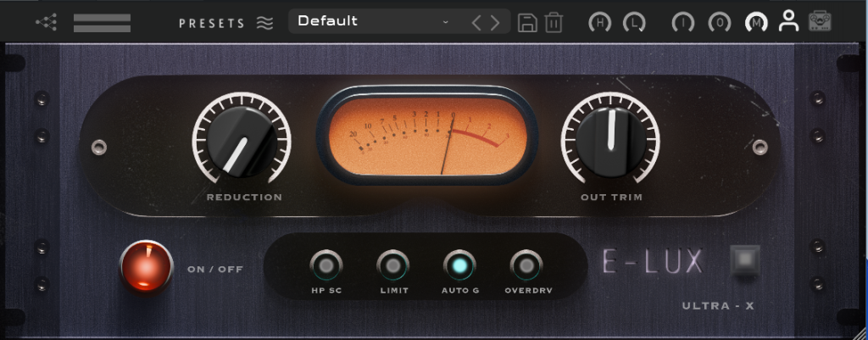Click the REDUCTION label under the knob

[244, 198]
